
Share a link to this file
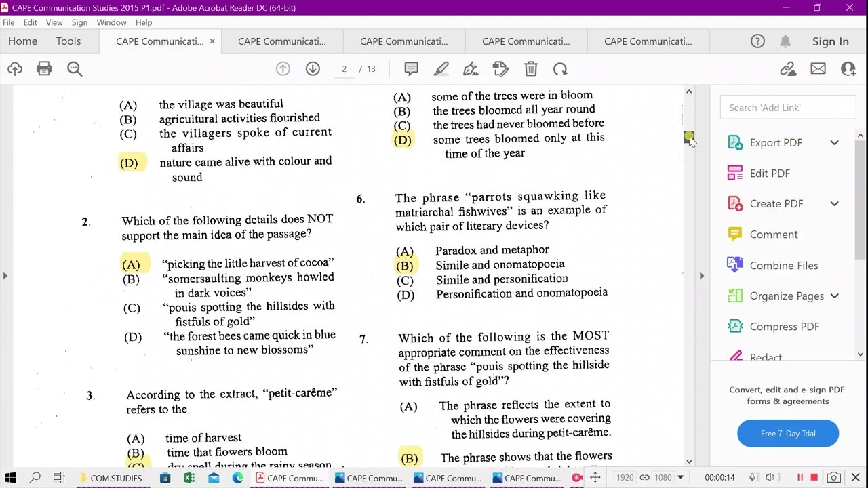click(x=788, y=68)
